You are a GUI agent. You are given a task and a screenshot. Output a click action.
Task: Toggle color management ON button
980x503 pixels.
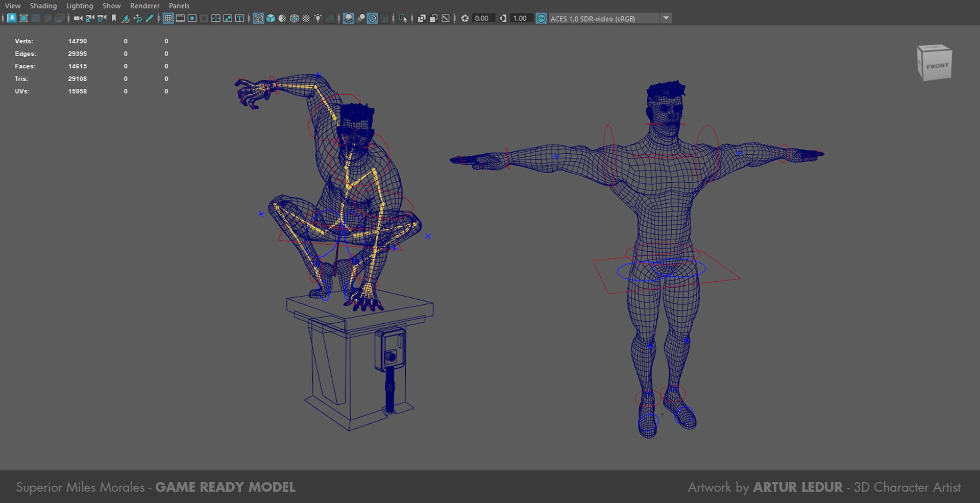(541, 18)
